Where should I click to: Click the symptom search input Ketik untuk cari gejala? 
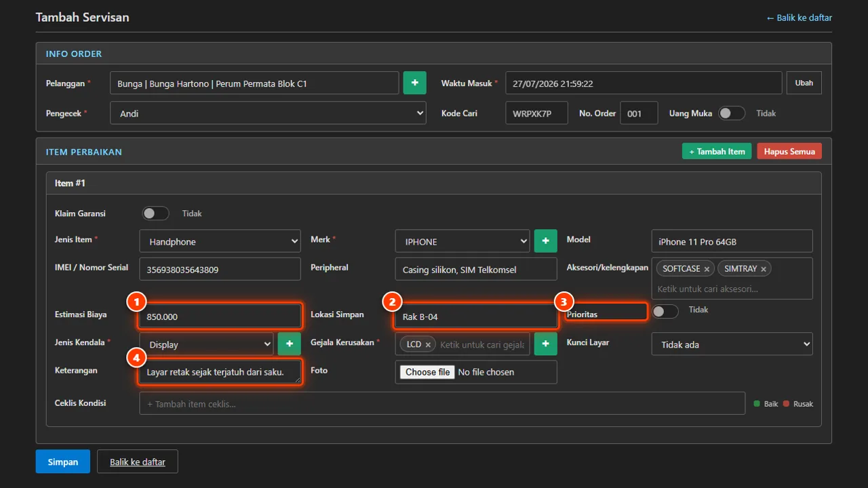(482, 345)
